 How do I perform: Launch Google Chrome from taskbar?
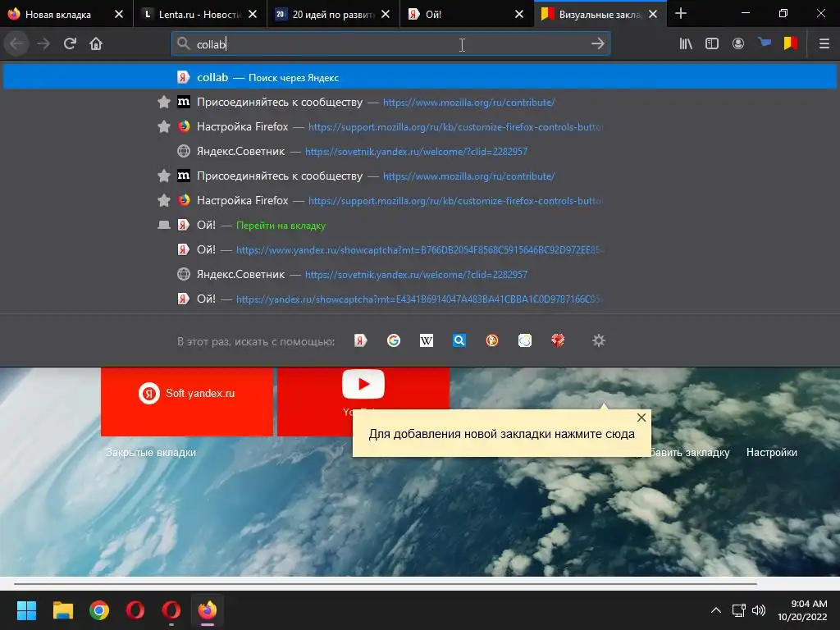pyautogui.click(x=99, y=610)
